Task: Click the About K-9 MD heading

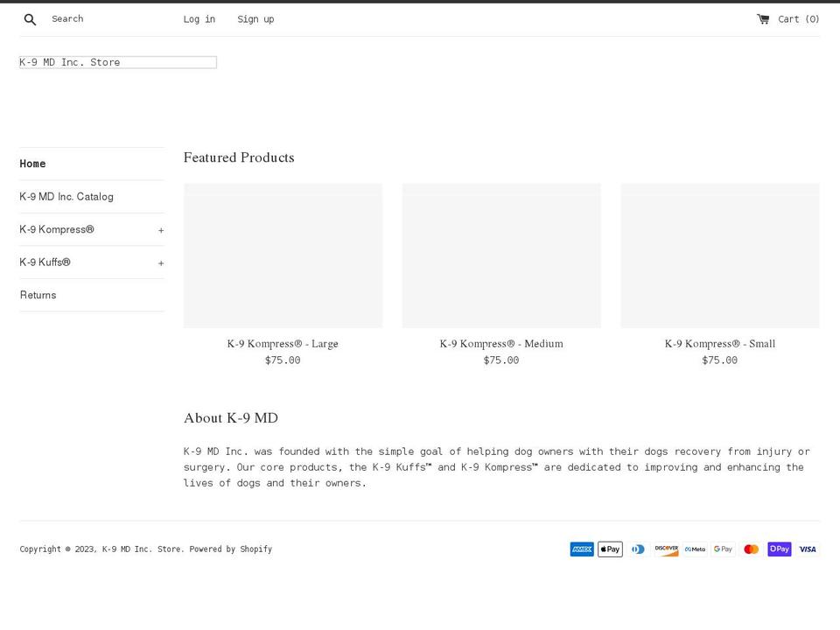Action: (x=231, y=418)
